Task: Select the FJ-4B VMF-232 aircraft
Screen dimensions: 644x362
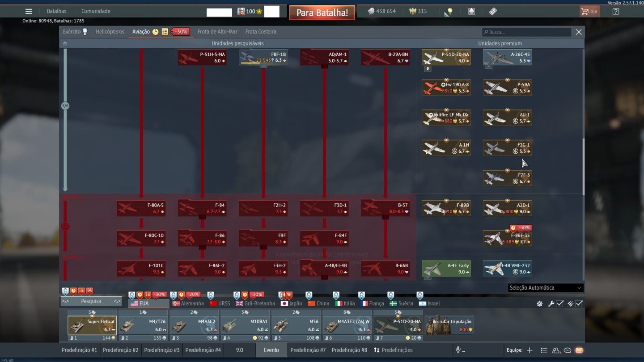Action: (508, 269)
